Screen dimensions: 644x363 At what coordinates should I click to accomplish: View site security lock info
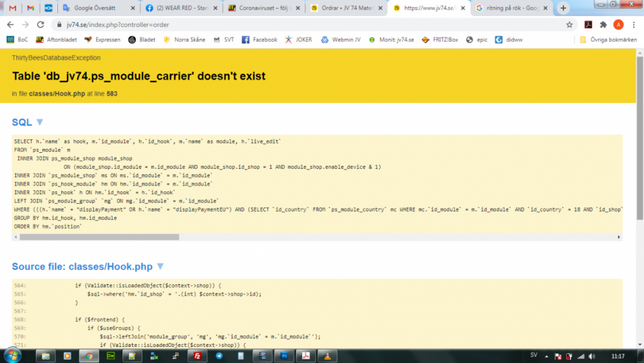59,25
